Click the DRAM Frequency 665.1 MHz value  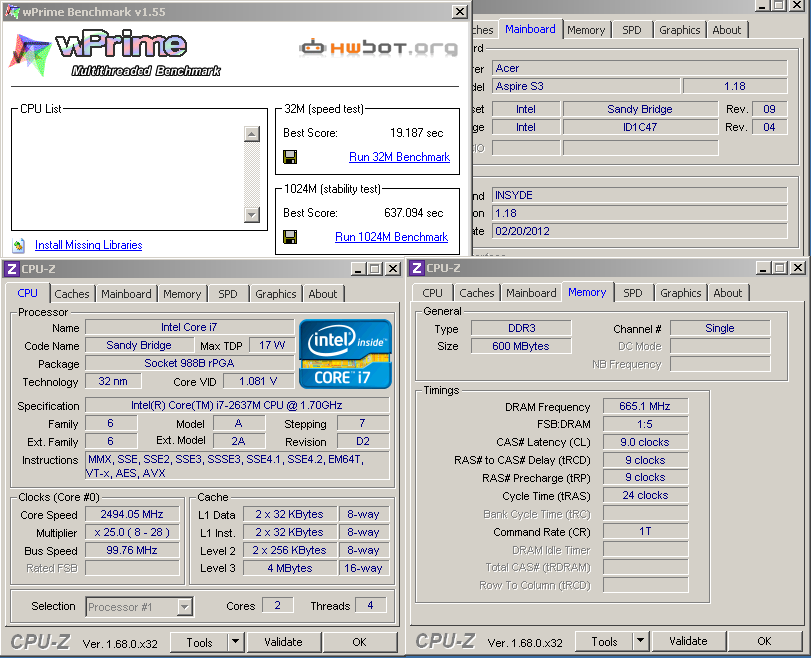point(645,406)
